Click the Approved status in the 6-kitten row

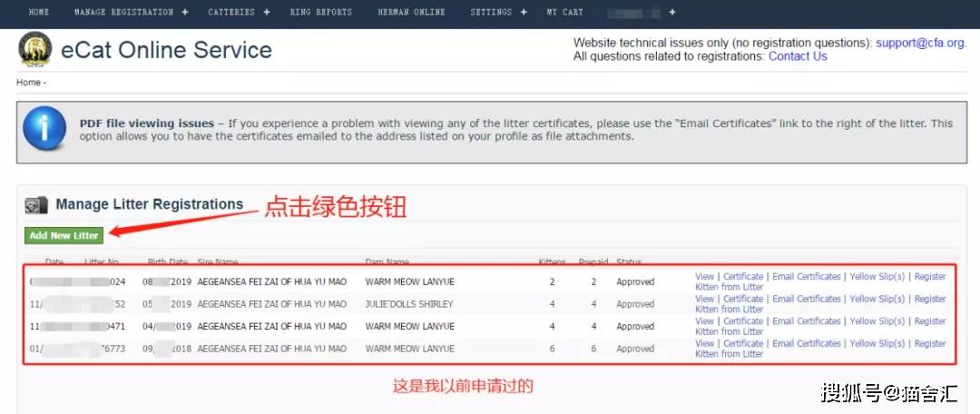click(x=635, y=349)
